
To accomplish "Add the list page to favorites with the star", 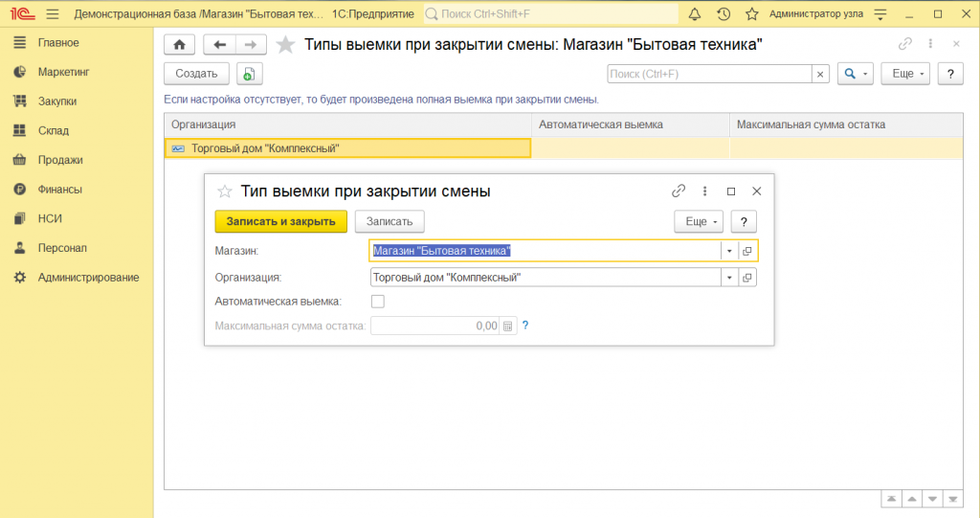I will 284,45.
